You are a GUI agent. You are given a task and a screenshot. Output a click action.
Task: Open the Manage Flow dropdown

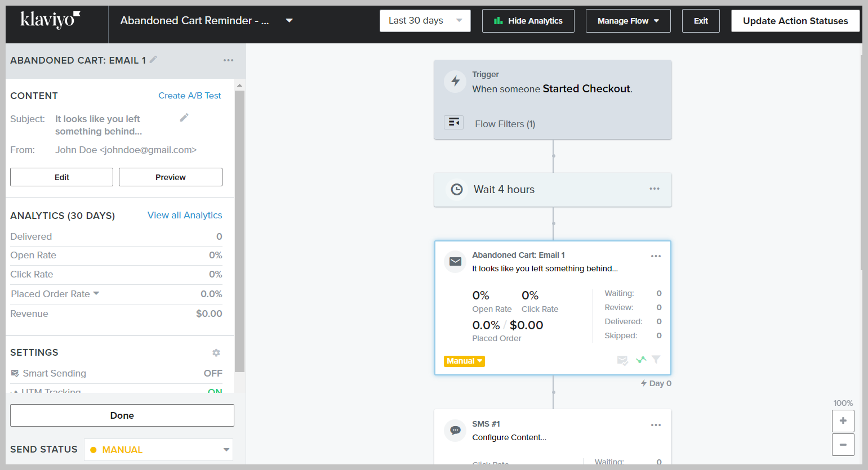click(628, 21)
